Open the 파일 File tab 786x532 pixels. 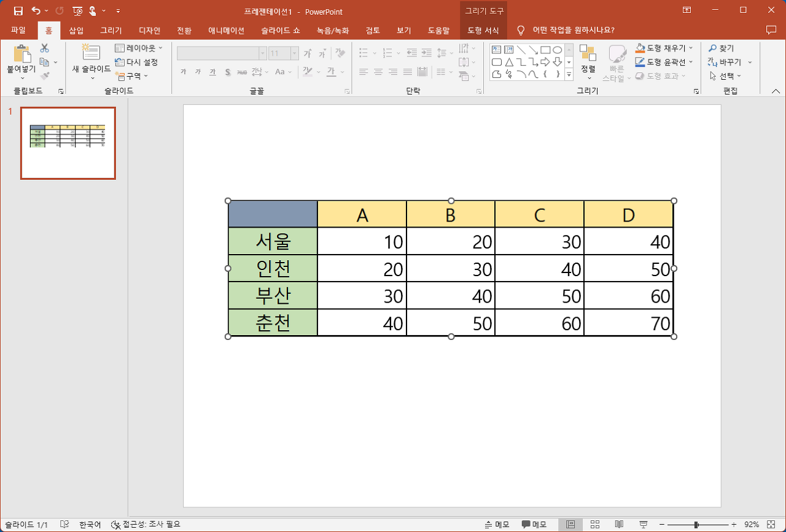[x=18, y=30]
